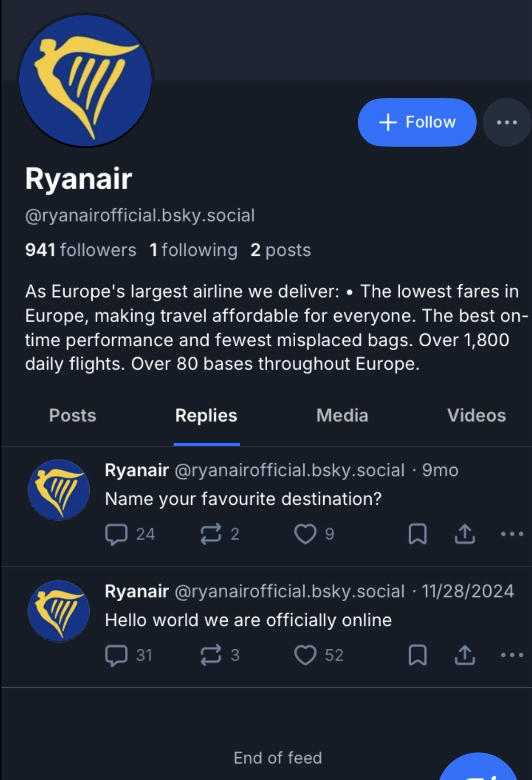Share the "Hello world" post
The height and width of the screenshot is (780, 532).
click(464, 655)
